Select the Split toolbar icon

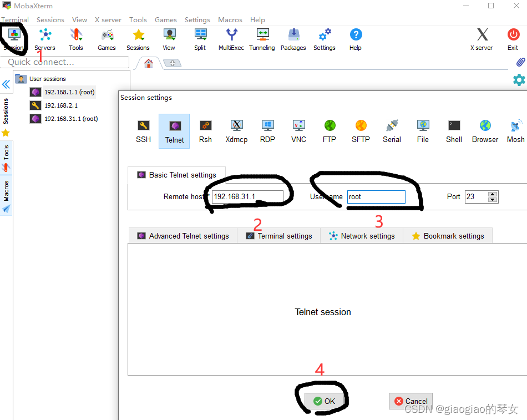click(200, 40)
